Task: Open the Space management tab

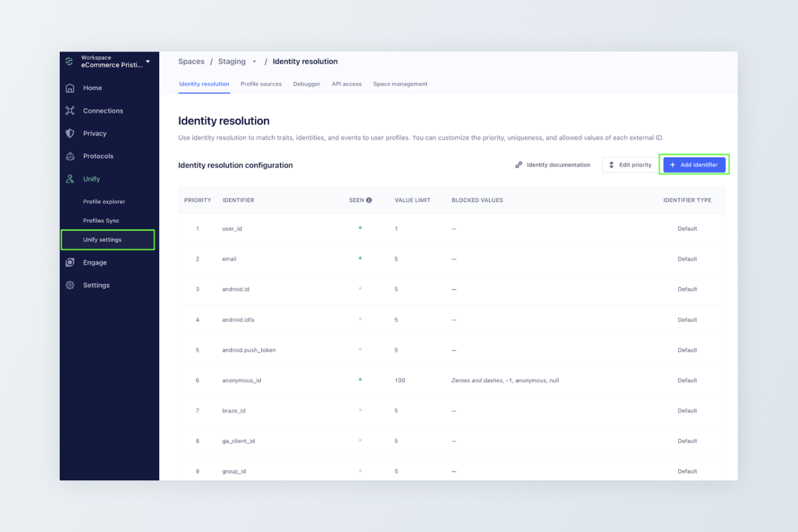Action: (400, 84)
